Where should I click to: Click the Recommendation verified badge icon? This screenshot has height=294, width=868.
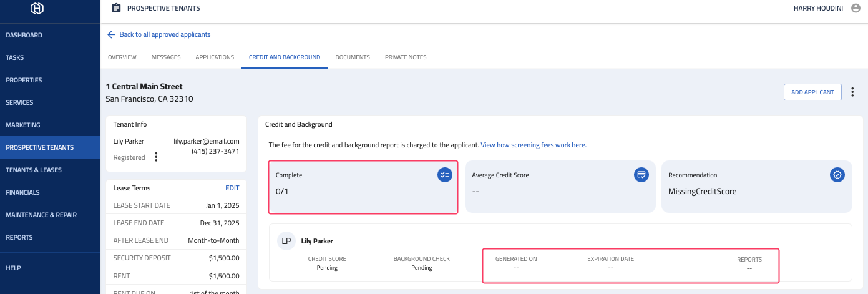point(837,175)
